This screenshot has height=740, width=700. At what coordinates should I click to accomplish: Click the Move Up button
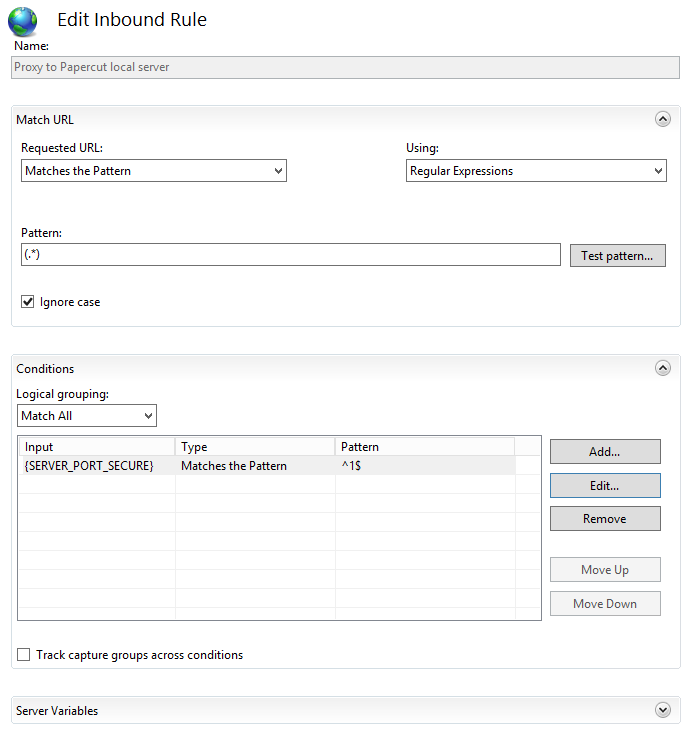pos(605,570)
